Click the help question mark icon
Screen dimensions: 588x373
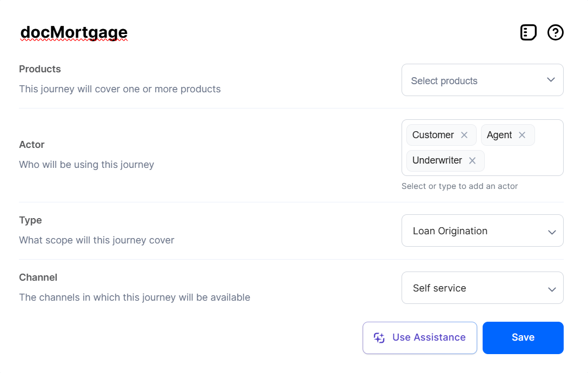[x=555, y=33]
